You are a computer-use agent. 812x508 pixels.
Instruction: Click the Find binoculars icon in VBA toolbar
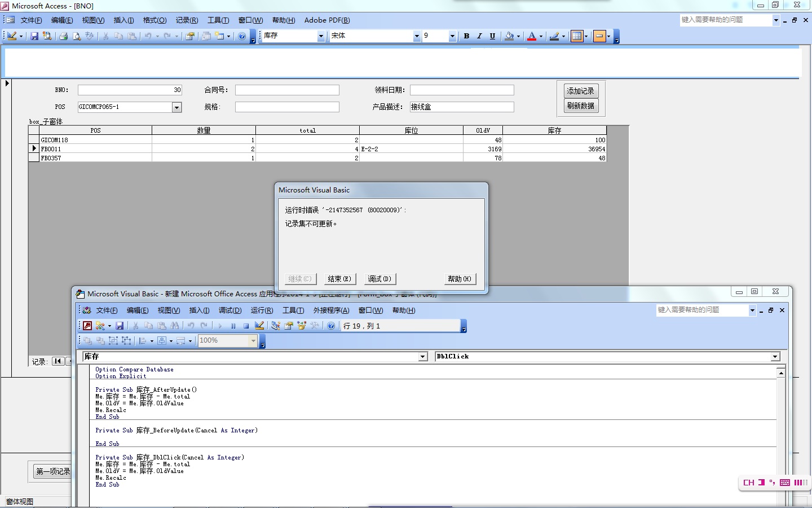[175, 326]
